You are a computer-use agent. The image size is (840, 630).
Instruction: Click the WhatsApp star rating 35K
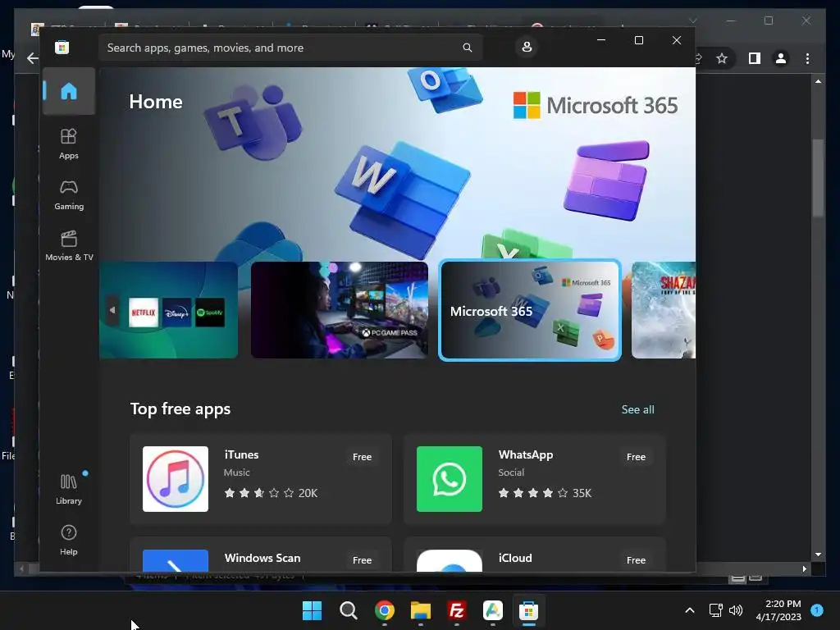pyautogui.click(x=545, y=493)
